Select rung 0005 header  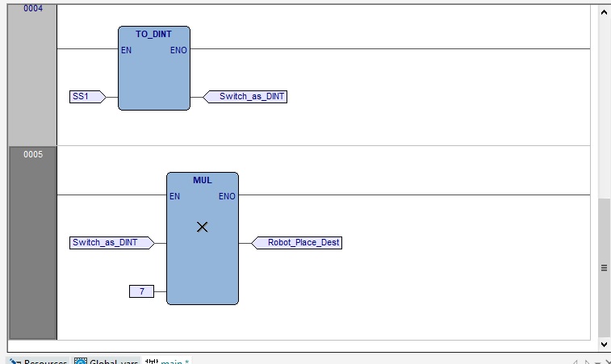click(33, 243)
